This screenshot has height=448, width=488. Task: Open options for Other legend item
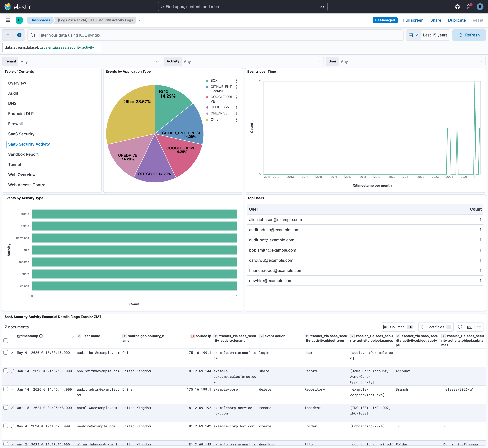click(x=237, y=120)
